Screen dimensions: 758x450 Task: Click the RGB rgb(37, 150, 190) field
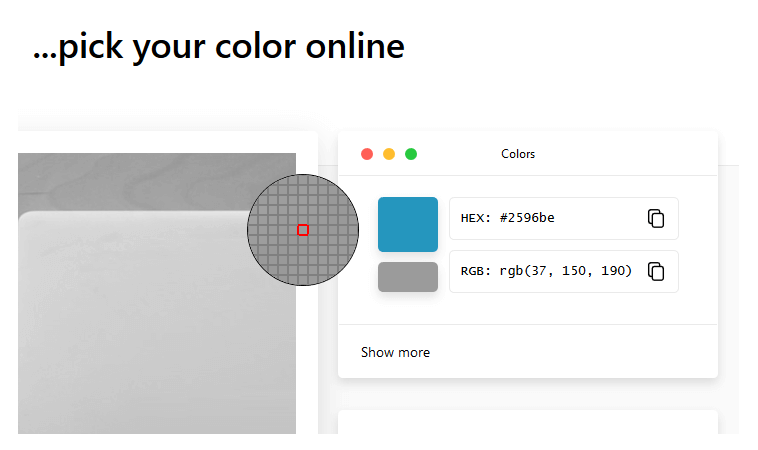(564, 271)
